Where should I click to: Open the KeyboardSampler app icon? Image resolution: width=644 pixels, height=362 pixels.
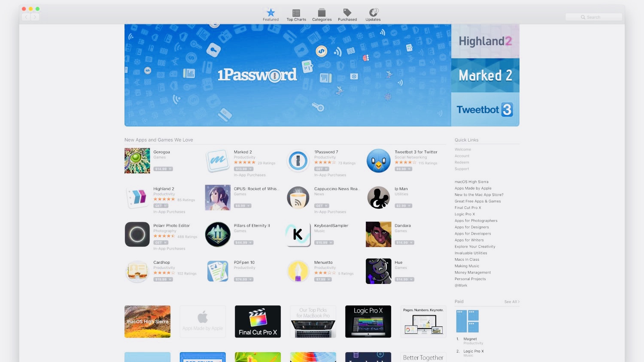click(298, 235)
